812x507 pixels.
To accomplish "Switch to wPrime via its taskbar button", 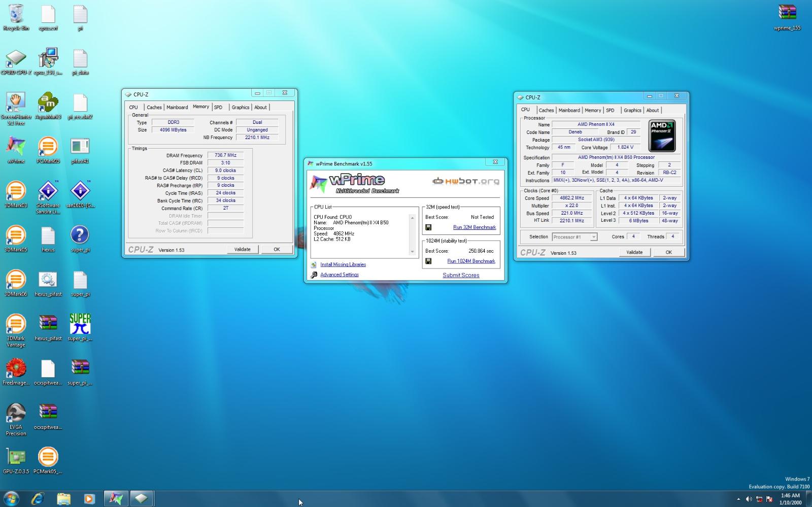I will pos(116,498).
